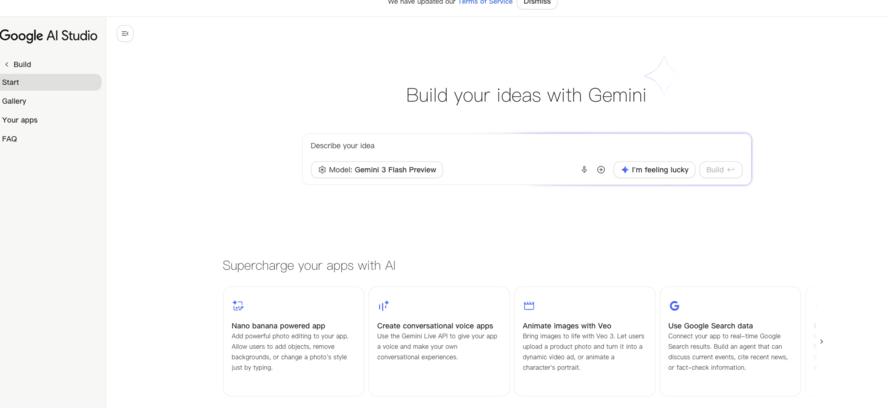Click the I'm feeling lucky button
Viewport: 888px width, 408px height.
pos(654,169)
